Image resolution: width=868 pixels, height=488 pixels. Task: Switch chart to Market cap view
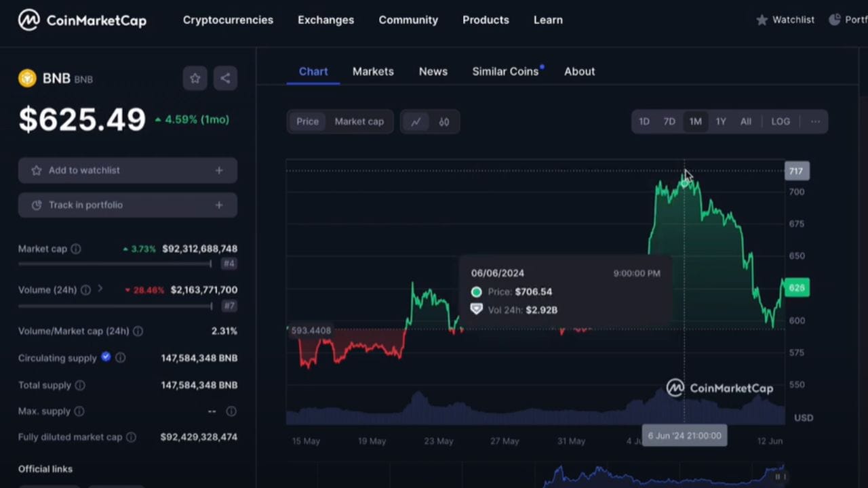pyautogui.click(x=359, y=121)
